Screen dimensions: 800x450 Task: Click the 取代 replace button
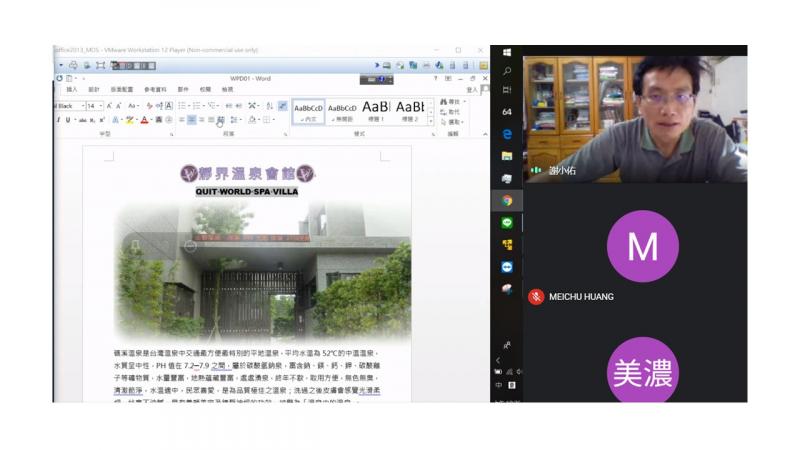click(450, 112)
